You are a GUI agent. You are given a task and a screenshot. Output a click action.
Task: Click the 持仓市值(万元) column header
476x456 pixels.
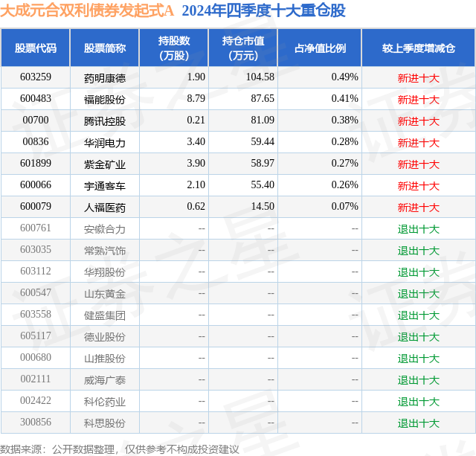(243, 48)
